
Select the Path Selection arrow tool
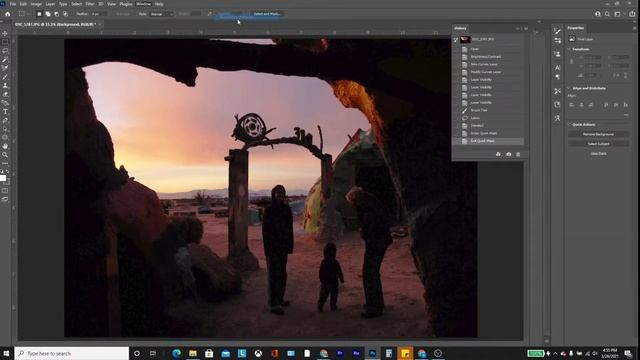click(x=5, y=129)
